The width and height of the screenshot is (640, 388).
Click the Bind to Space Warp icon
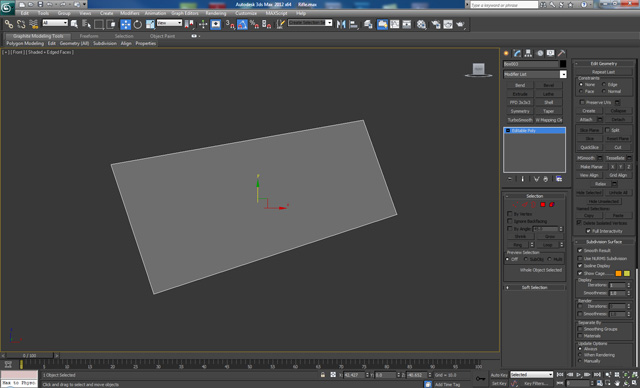coord(33,24)
